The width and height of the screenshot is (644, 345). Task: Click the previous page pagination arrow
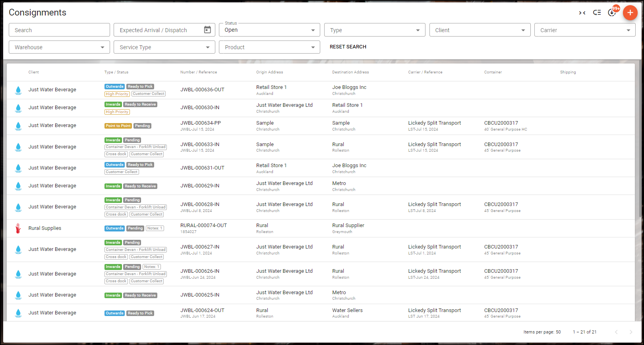[616, 332]
